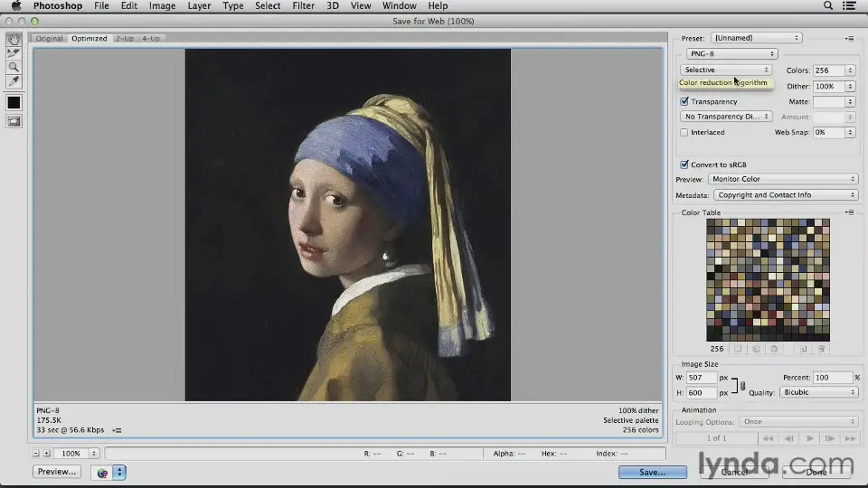Click the image height field
868x488 pixels.
click(702, 392)
